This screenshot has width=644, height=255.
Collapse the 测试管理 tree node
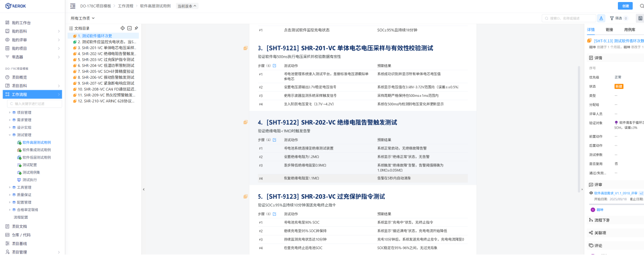pyautogui.click(x=10, y=135)
